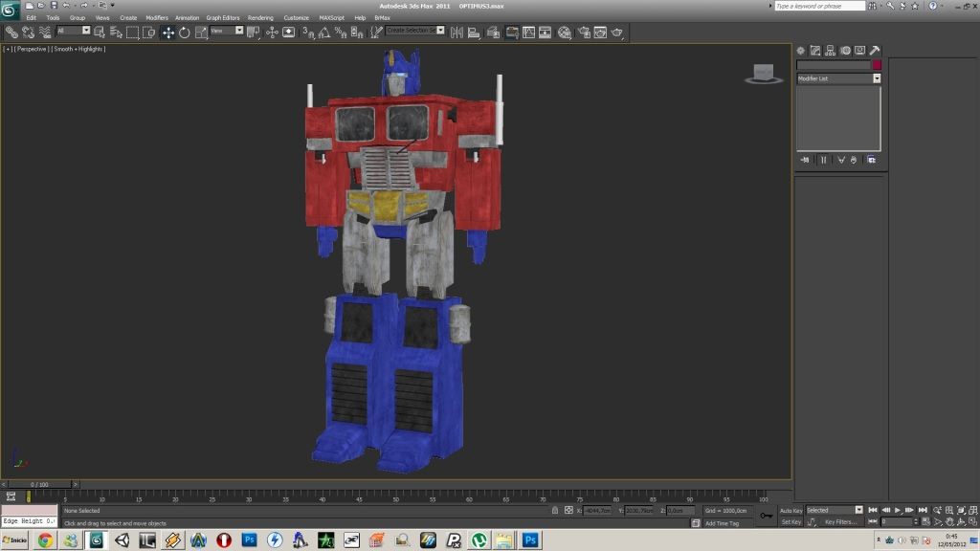Open the key filter 'Selected' dropdown
The width and height of the screenshot is (980, 551).
coord(835,511)
